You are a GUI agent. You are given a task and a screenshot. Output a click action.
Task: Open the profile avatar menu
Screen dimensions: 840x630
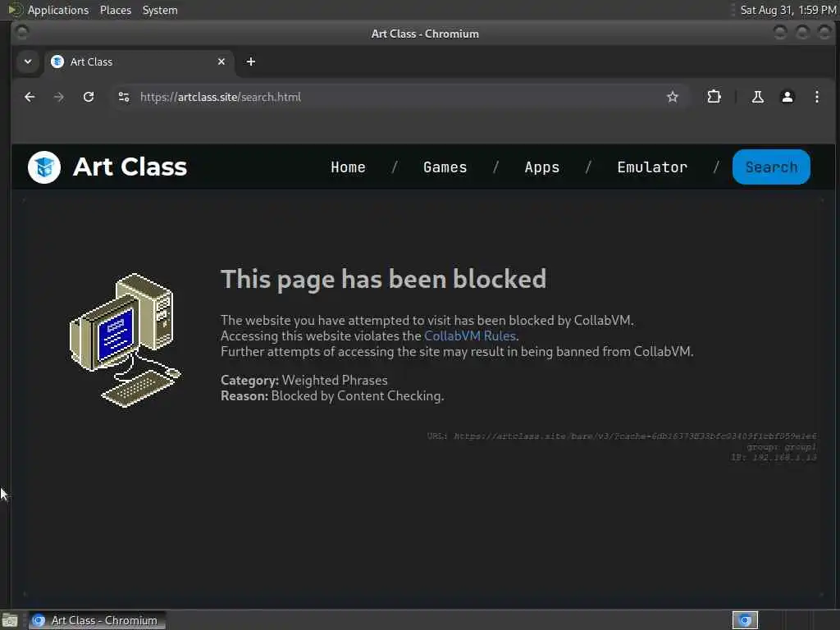787,97
